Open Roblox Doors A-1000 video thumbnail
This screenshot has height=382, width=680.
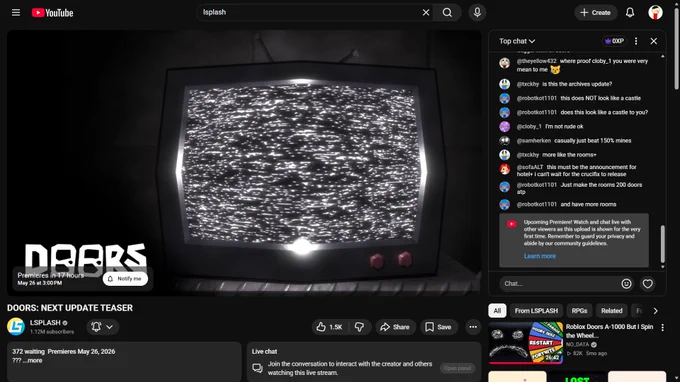click(526, 342)
